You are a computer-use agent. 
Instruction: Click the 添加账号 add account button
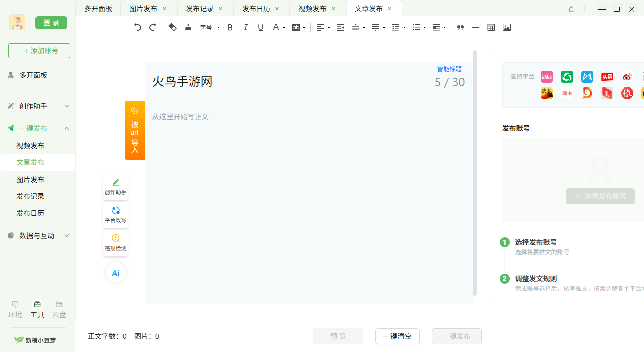(x=39, y=51)
